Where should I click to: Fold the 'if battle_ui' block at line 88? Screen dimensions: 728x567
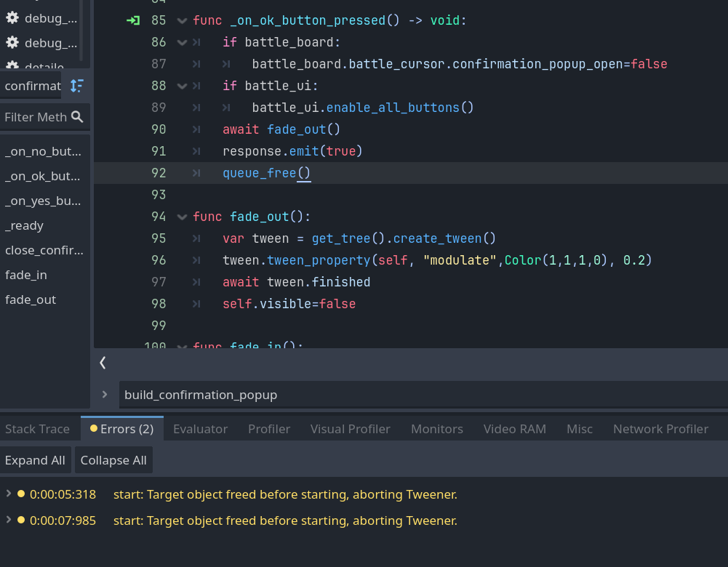(182, 86)
